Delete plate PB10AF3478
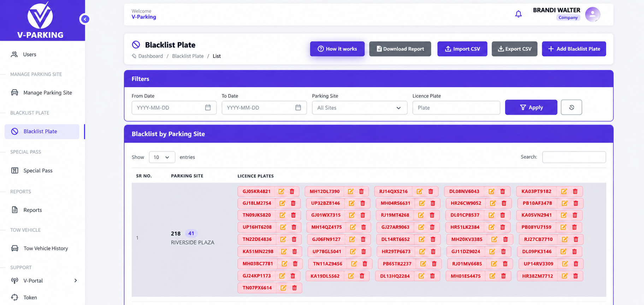This screenshot has height=305, width=644. pyautogui.click(x=576, y=203)
